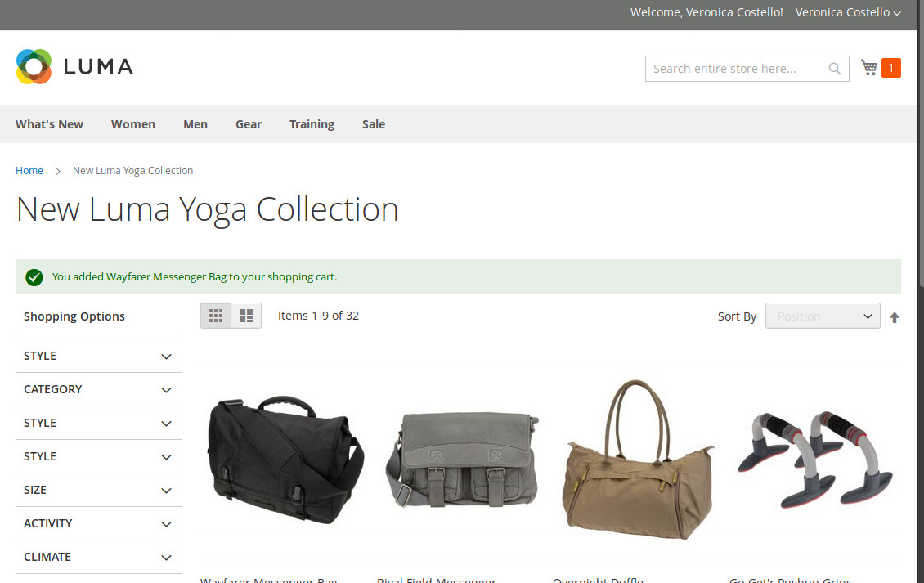Open the Women menu

point(133,124)
